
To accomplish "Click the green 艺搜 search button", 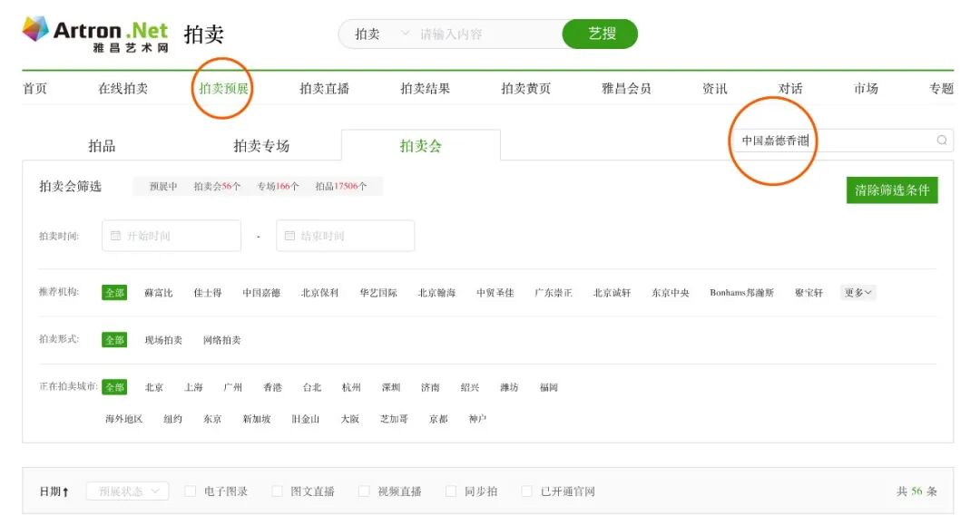I will tap(600, 34).
